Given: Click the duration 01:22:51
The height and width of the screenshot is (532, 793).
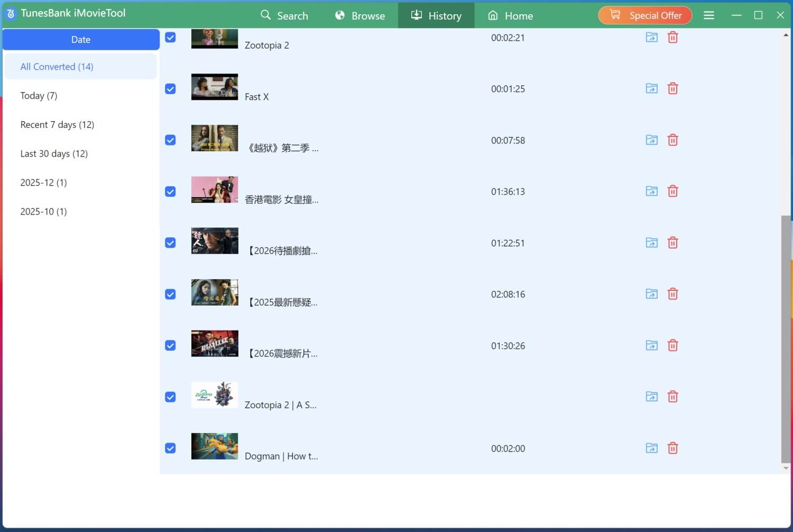Looking at the screenshot, I should [x=508, y=243].
